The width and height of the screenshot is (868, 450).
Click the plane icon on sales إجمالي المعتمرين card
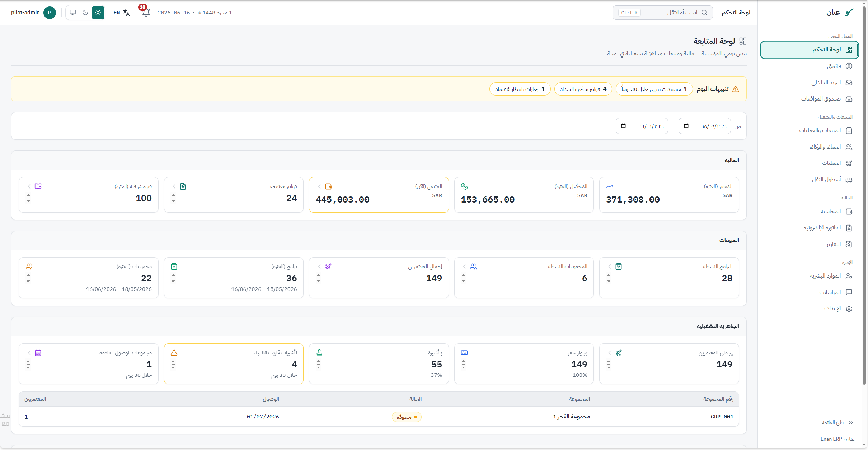click(x=328, y=266)
